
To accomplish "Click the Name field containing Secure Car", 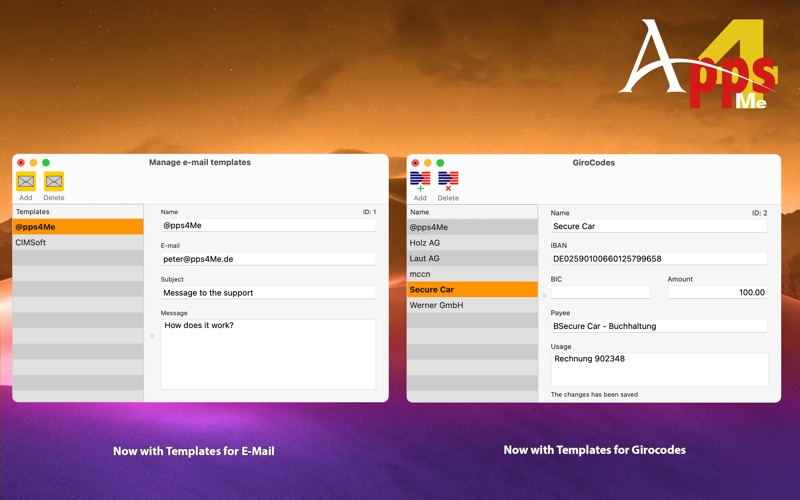I will click(x=659, y=226).
